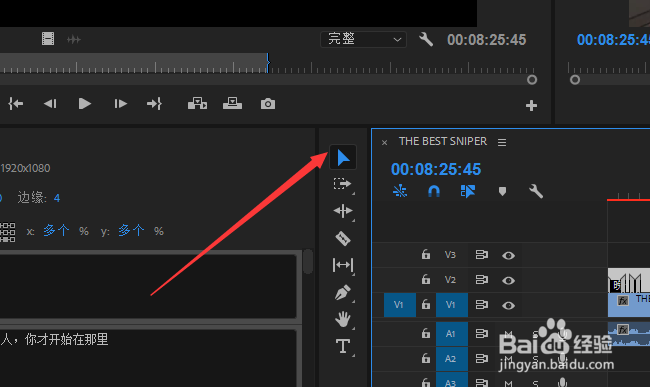This screenshot has height=387, width=650.
Task: Open the button editor plus icon
Action: 531,105
